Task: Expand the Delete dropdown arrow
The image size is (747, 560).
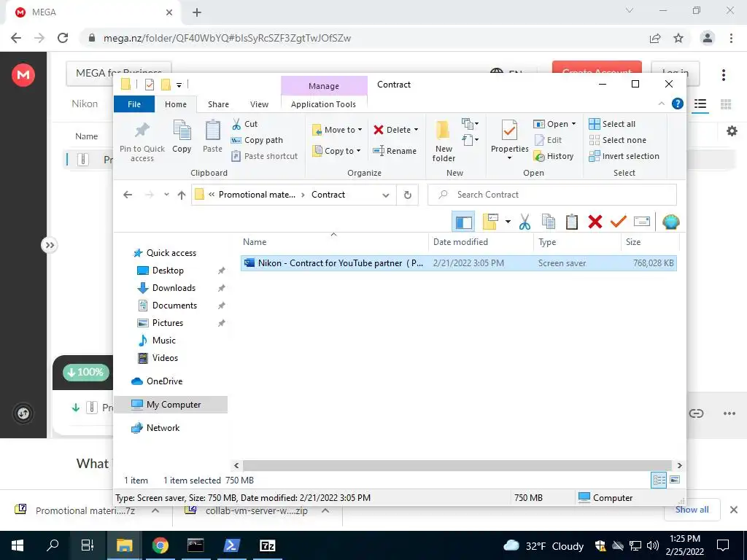Action: (417, 130)
